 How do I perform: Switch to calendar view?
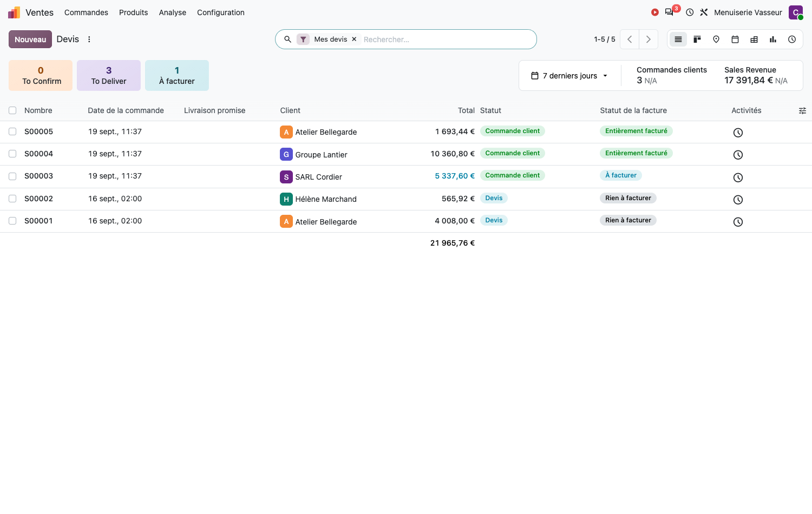pyautogui.click(x=735, y=39)
